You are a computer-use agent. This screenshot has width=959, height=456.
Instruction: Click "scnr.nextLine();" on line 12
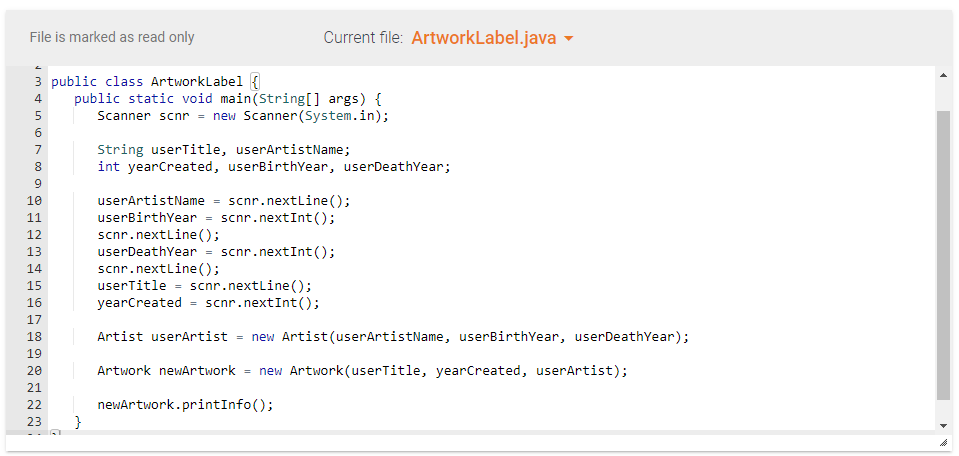point(158,235)
